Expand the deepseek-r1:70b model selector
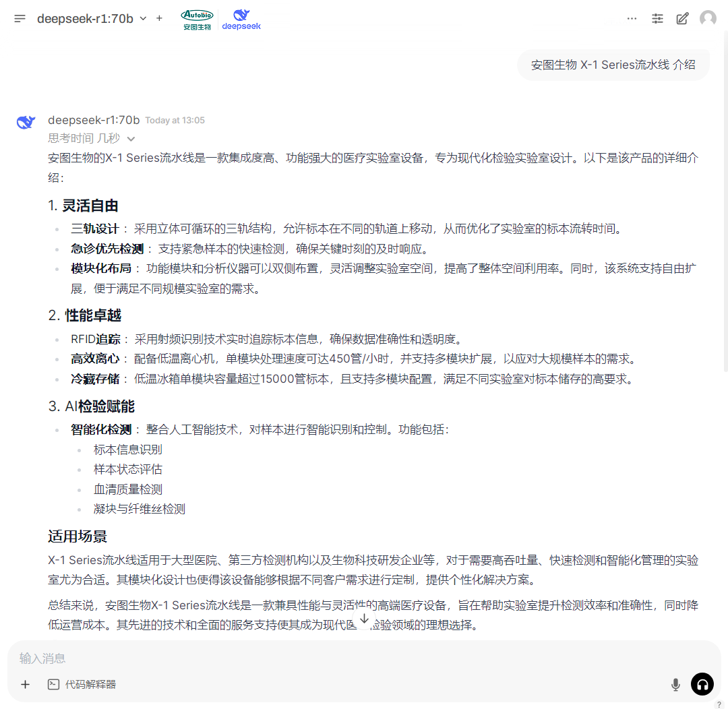Image resolution: width=728 pixels, height=709 pixels. click(92, 19)
